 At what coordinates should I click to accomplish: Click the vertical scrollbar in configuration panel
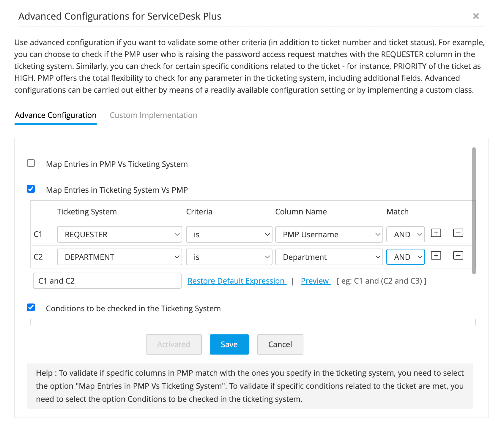coord(474,211)
